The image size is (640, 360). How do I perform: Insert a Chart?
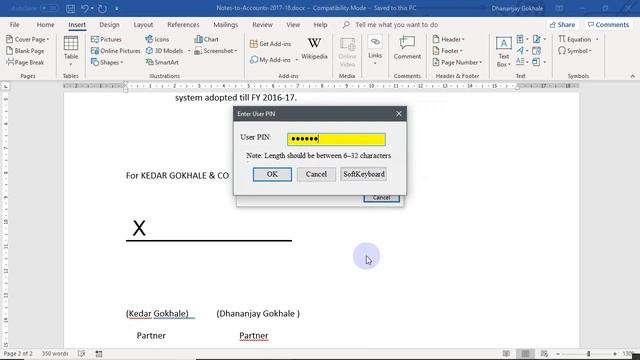coord(207,39)
